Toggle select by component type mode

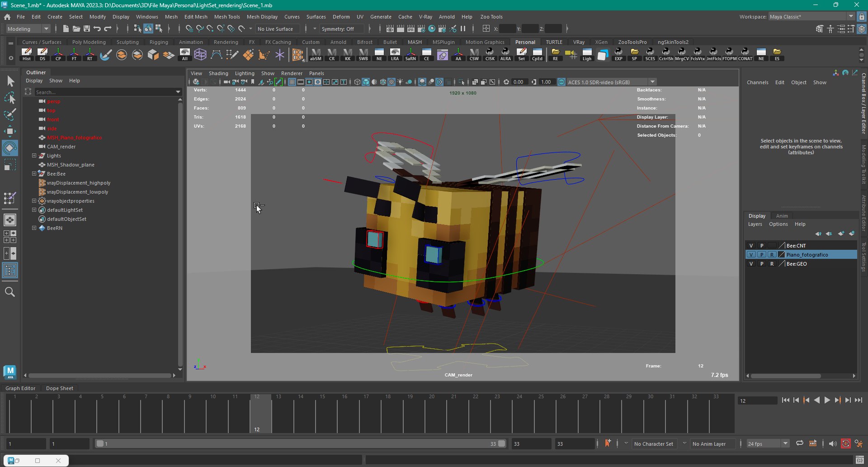click(159, 29)
